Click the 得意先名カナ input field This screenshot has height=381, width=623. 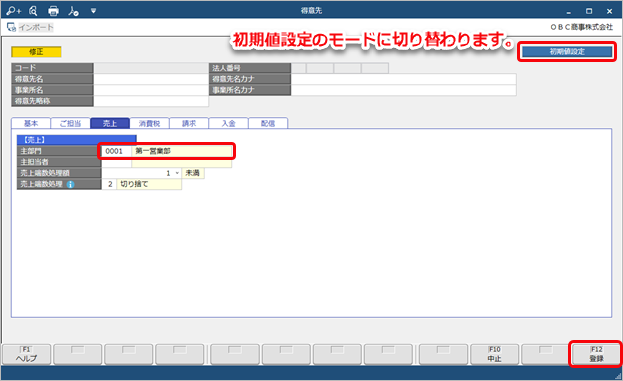pyautogui.click(x=404, y=79)
